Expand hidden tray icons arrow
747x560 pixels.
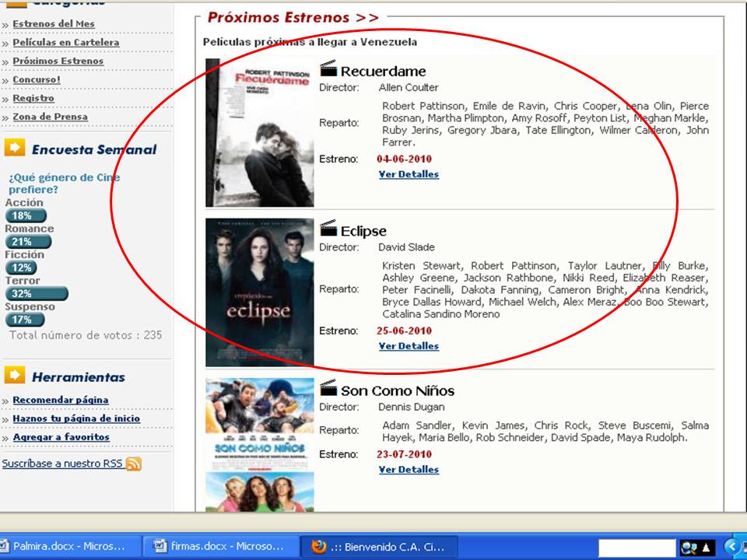(731, 547)
